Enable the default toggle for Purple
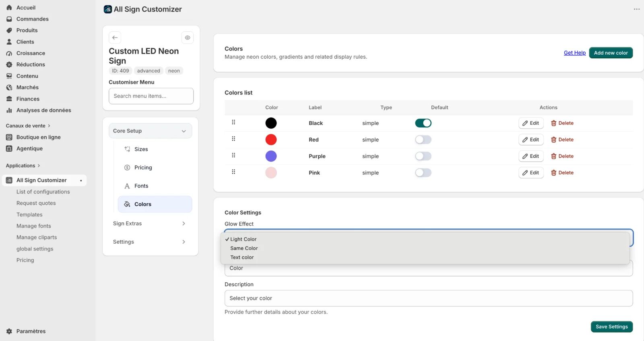644x341 pixels. coord(423,156)
